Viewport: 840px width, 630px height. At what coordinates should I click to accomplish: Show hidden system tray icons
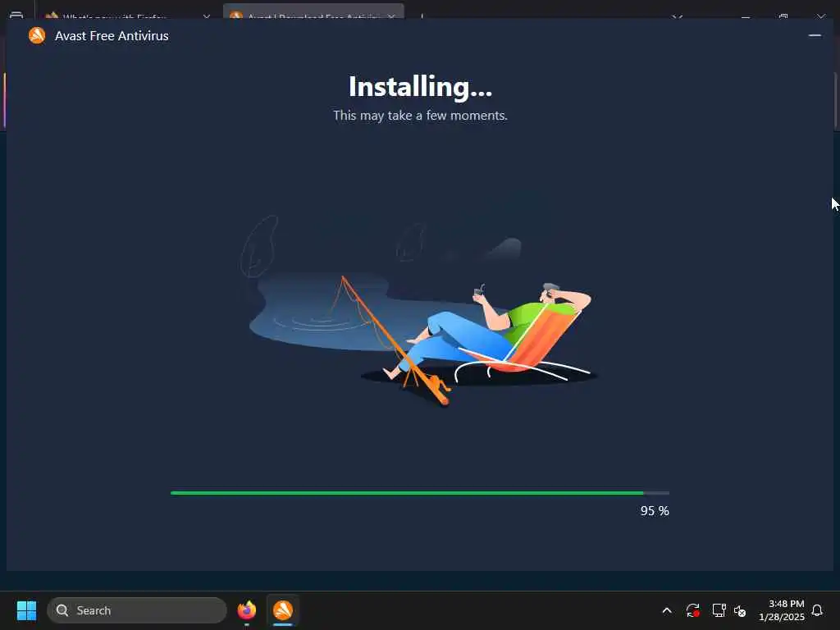tap(666, 610)
